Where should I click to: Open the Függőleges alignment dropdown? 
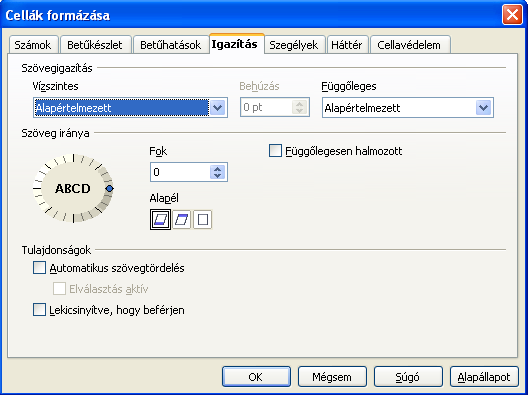click(x=408, y=108)
